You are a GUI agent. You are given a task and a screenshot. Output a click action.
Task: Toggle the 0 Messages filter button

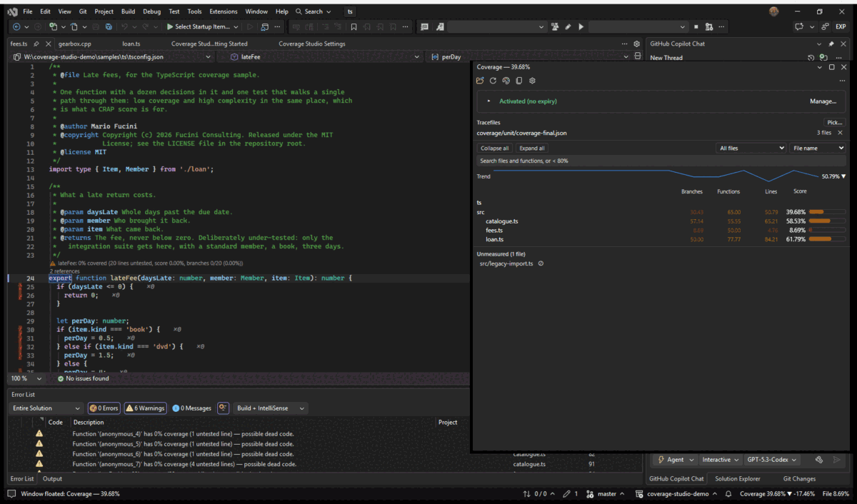(x=191, y=408)
